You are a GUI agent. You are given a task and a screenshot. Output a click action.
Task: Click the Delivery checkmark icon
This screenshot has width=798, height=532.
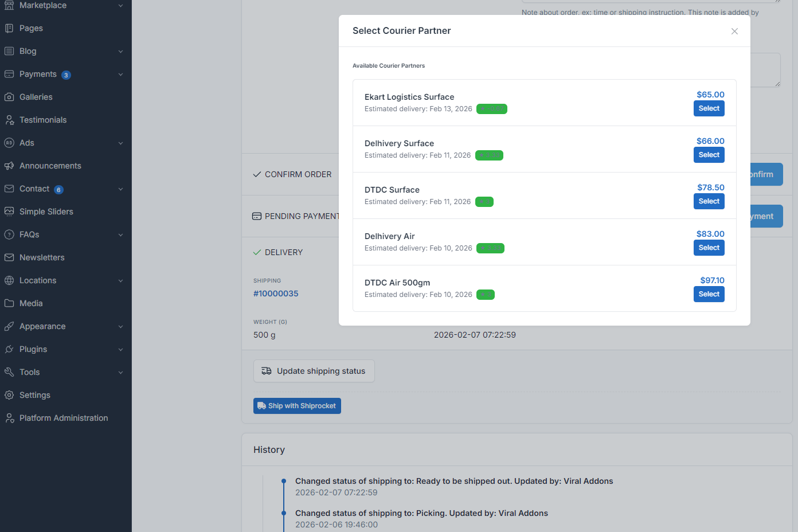tap(257, 252)
